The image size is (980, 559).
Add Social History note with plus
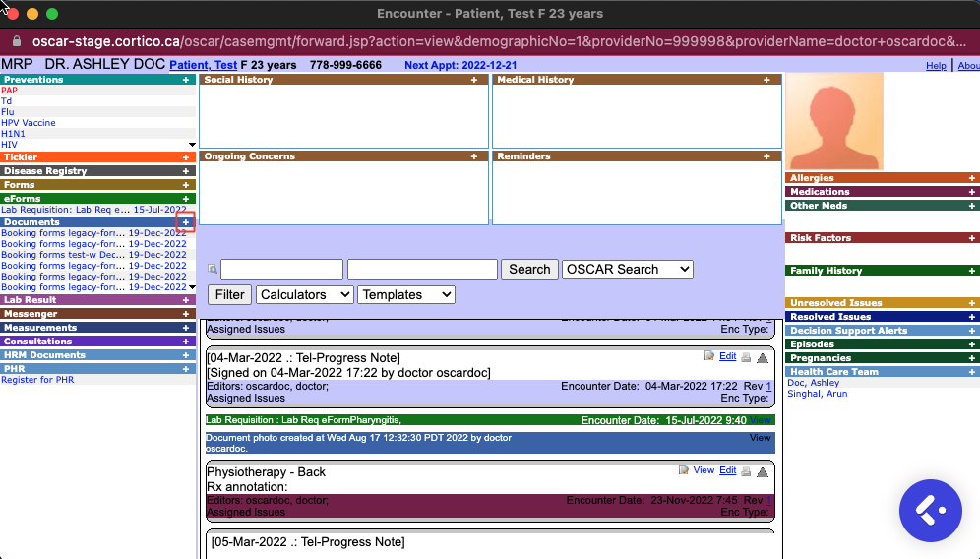pyautogui.click(x=474, y=80)
